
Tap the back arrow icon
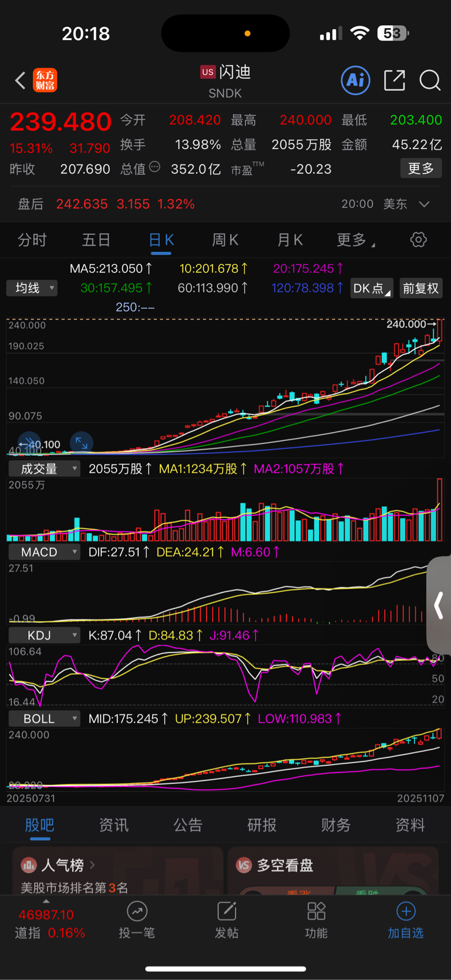tap(20, 80)
